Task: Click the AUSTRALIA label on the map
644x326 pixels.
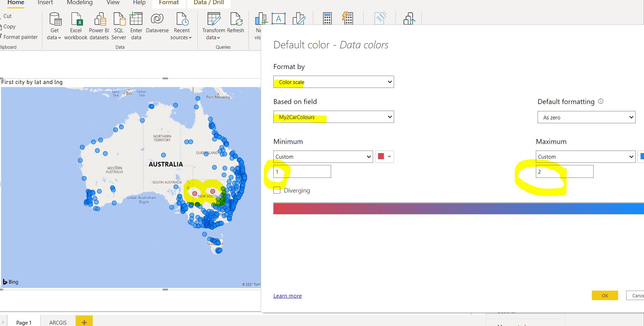Action: pos(166,164)
